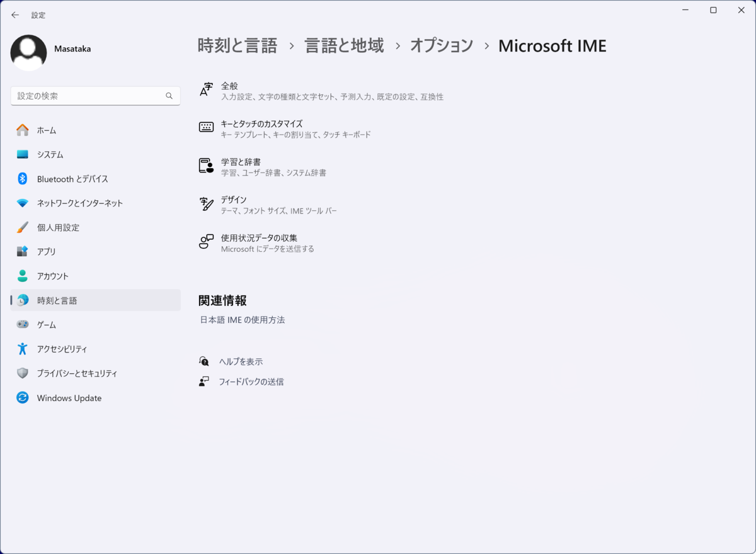The height and width of the screenshot is (554, 756).
Task: Go to Bluetooth とデバイス
Action: (96, 179)
